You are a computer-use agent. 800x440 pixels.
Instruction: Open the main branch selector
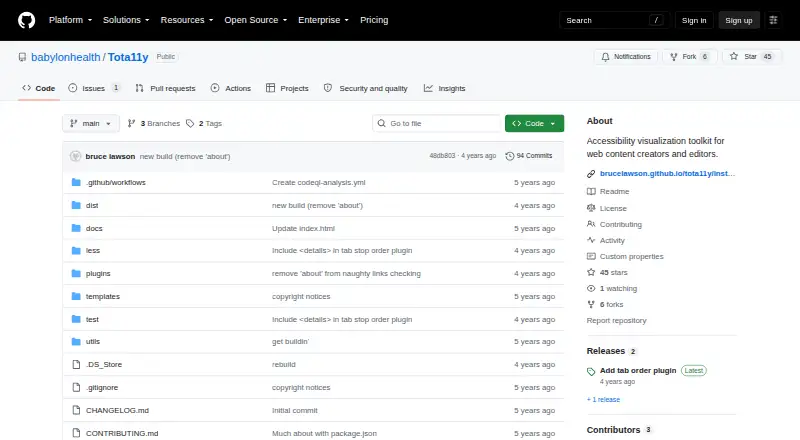pos(91,124)
